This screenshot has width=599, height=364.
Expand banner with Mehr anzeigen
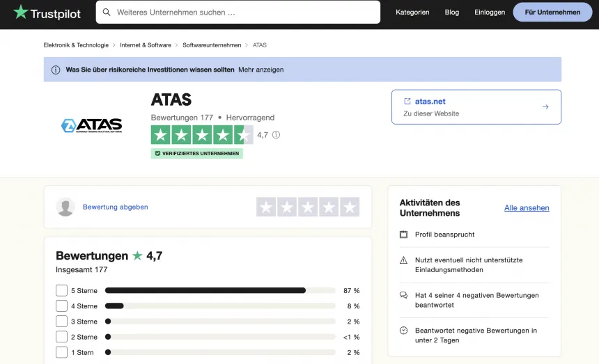point(261,70)
